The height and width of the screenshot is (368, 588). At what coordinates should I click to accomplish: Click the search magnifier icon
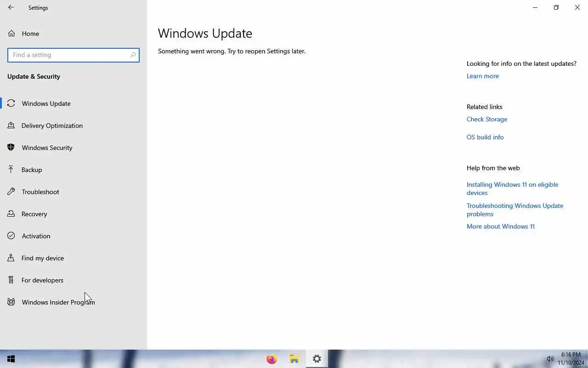[x=133, y=55]
